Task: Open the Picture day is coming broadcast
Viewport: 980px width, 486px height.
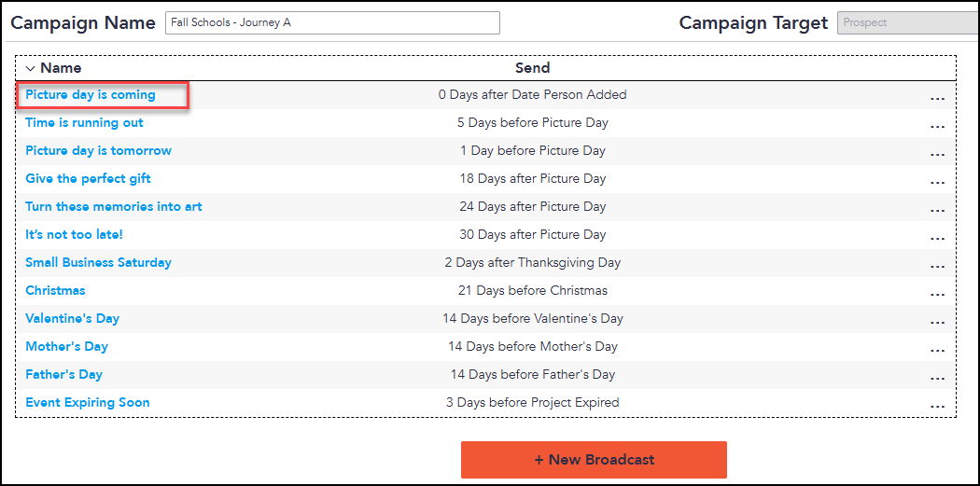Action: coord(91,95)
